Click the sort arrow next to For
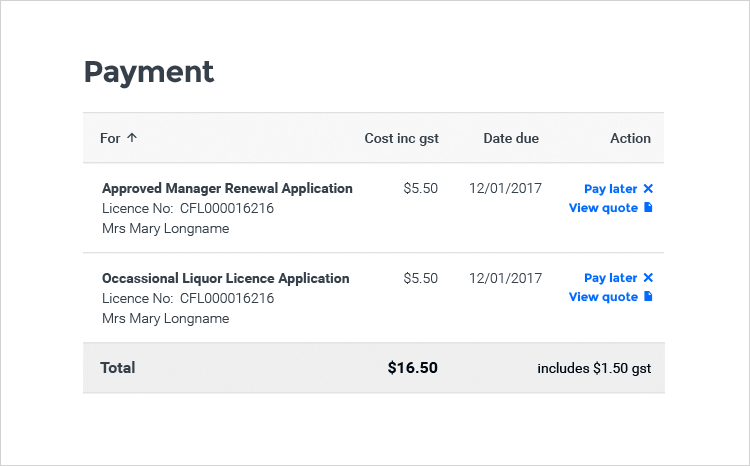Screen dimensions: 750x466 (x=132, y=139)
